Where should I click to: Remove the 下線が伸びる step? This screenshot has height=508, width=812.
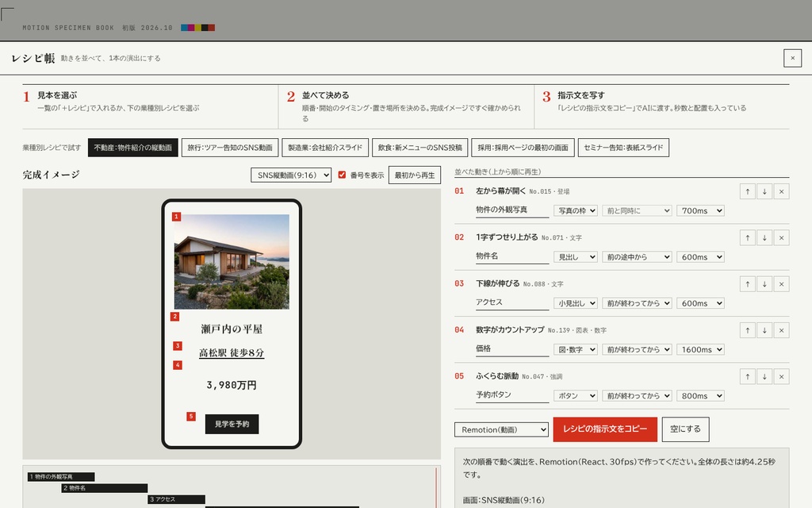tap(781, 283)
